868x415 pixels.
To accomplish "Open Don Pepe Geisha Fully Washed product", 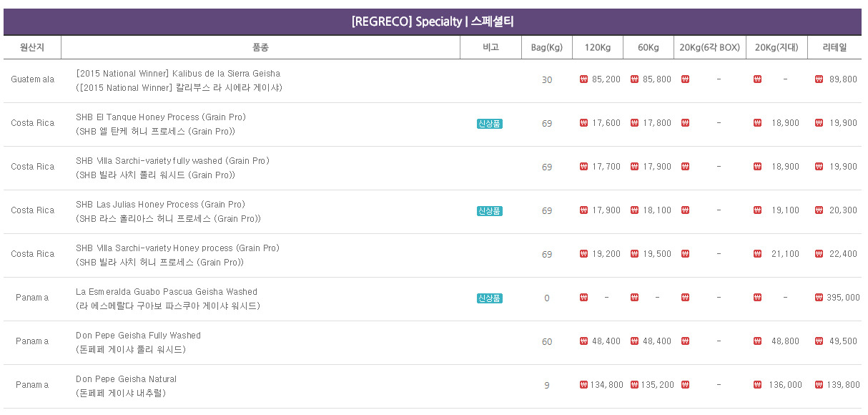I will coord(138,336).
